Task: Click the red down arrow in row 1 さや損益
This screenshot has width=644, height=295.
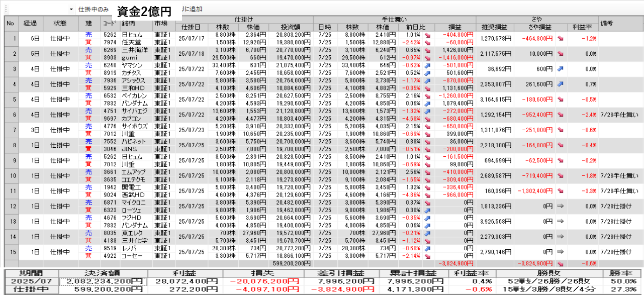Action: (x=561, y=38)
